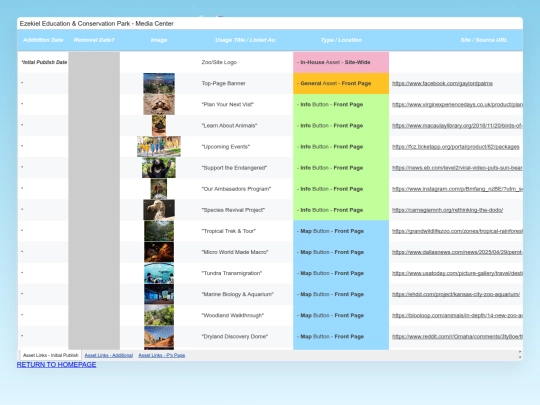This screenshot has height=405, width=540.
Task: Open the blooloop.com animals link
Action: (x=457, y=315)
